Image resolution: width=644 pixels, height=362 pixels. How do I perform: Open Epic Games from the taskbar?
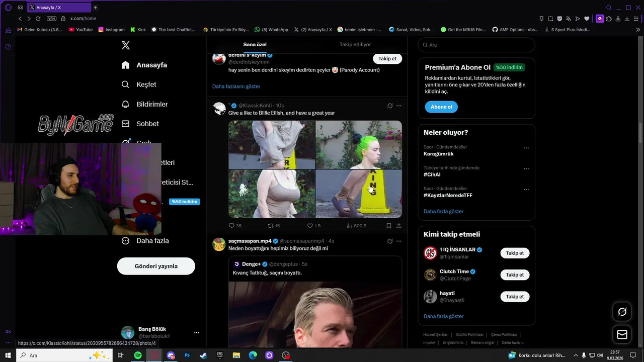[x=220, y=355]
